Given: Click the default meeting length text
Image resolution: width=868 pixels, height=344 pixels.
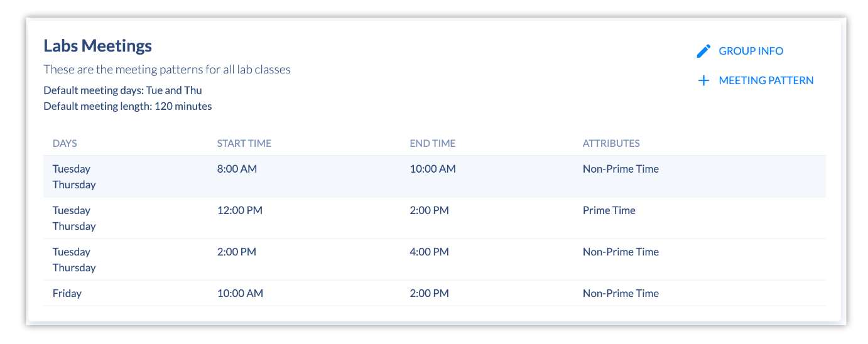Looking at the screenshot, I should click(127, 106).
